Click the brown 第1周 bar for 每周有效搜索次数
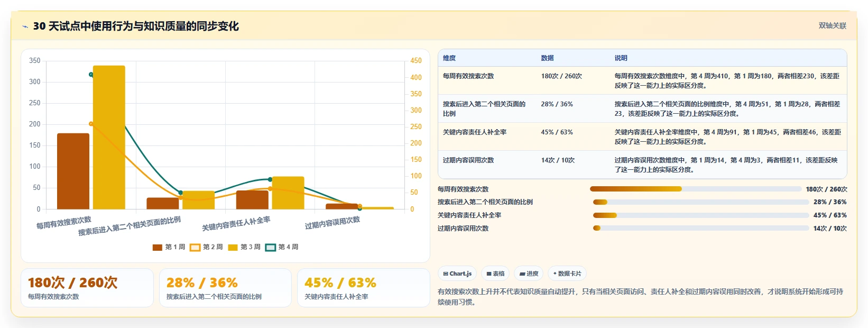The image size is (868, 328). pos(73,171)
